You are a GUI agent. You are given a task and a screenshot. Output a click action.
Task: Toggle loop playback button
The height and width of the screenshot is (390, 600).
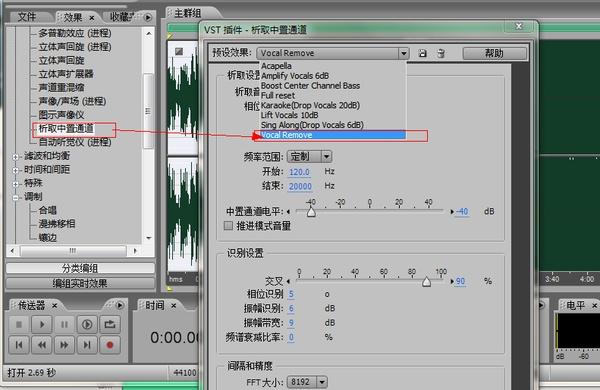(110, 325)
